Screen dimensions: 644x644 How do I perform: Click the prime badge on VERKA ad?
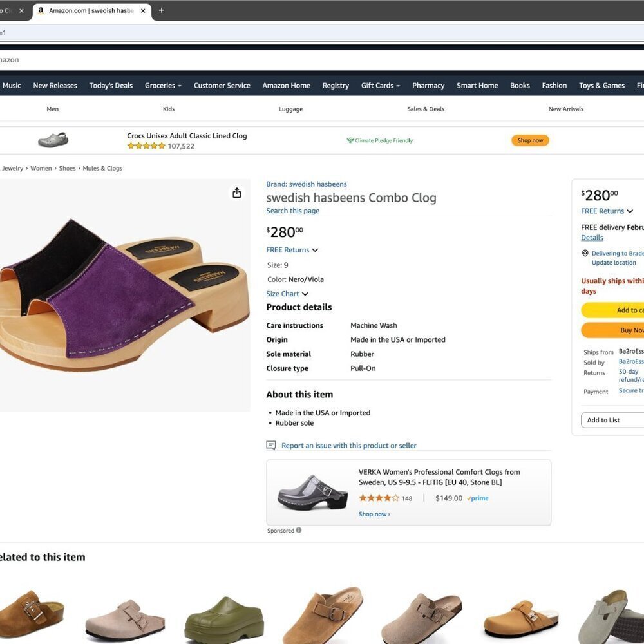click(x=478, y=498)
